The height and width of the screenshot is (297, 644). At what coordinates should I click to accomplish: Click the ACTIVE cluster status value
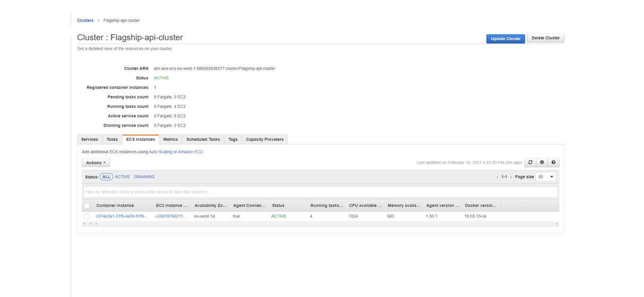[162, 78]
